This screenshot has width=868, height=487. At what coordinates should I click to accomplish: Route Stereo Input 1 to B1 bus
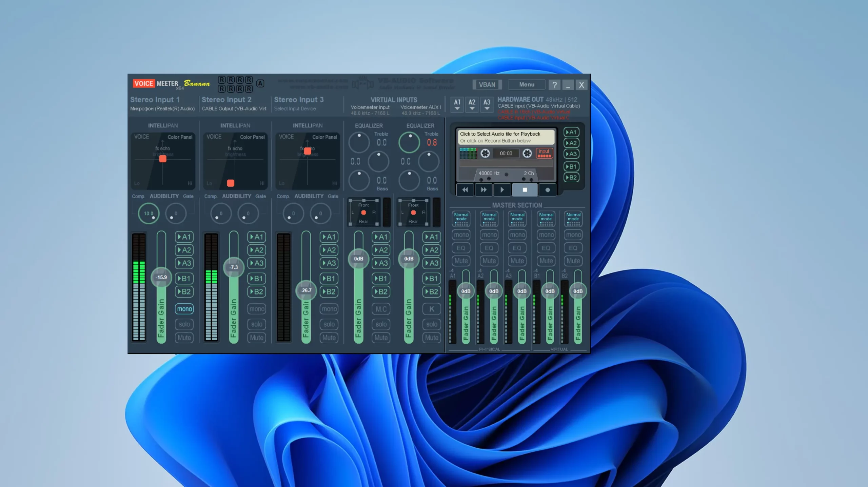(x=184, y=279)
